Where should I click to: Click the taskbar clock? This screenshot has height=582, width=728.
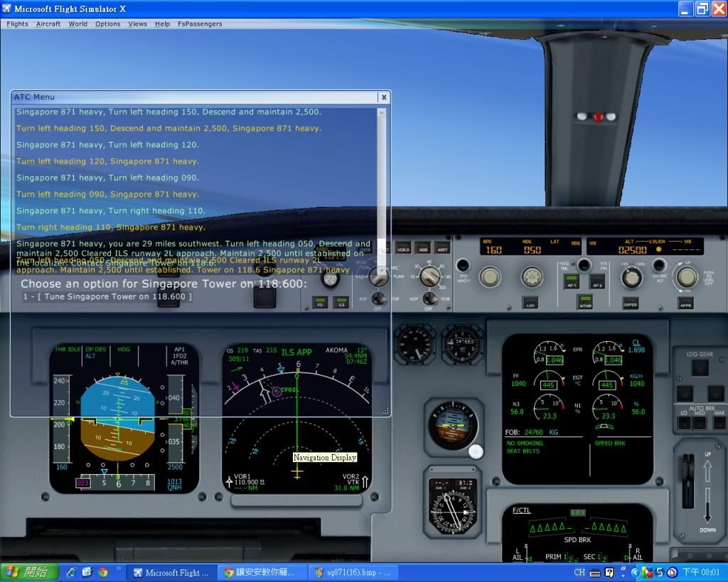[x=700, y=572]
